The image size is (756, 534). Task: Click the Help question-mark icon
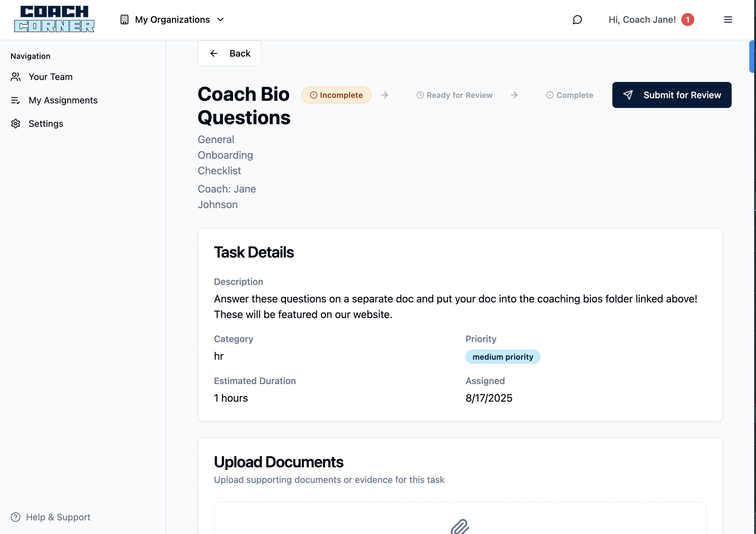(16, 517)
